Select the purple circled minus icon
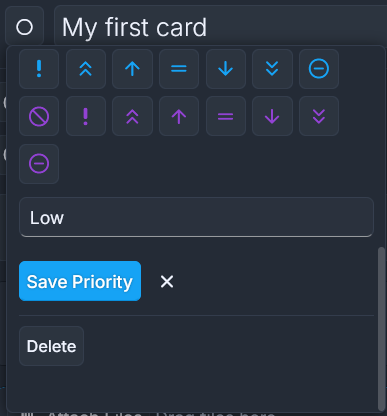The height and width of the screenshot is (416, 387). 39,164
